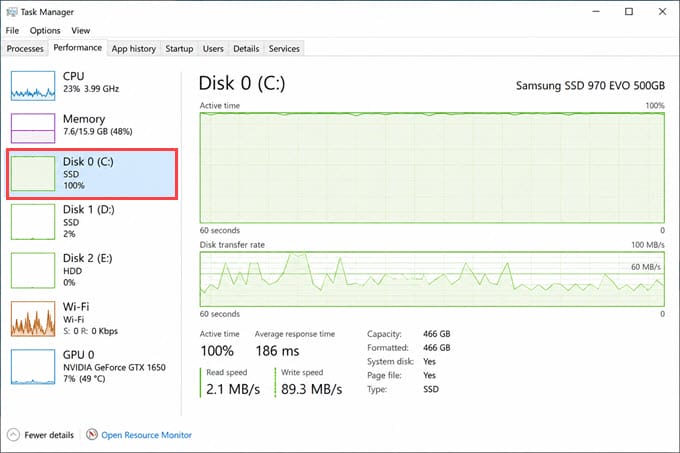Click the System disk Yes value
The height and width of the screenshot is (453, 680).
coord(429,362)
